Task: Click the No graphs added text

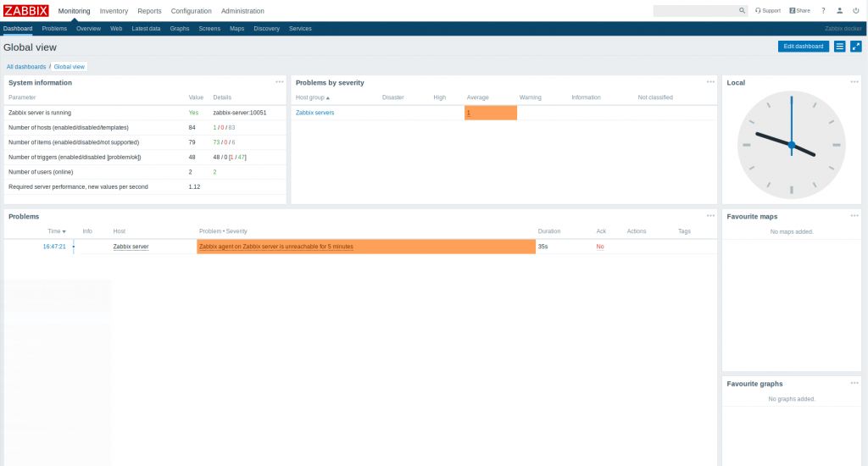Action: [x=792, y=399]
